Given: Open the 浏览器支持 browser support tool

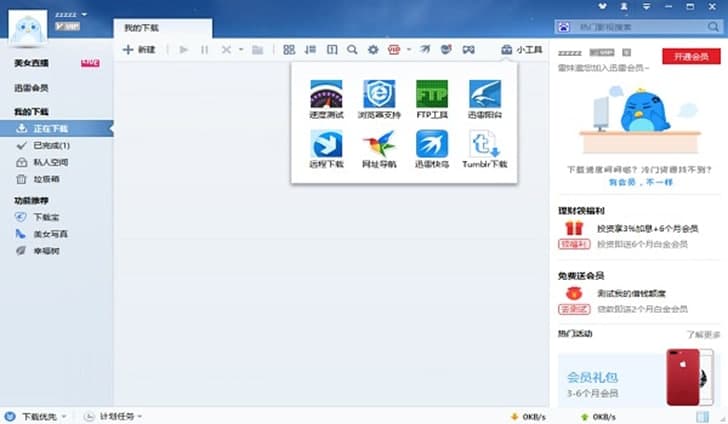Looking at the screenshot, I should [x=379, y=99].
